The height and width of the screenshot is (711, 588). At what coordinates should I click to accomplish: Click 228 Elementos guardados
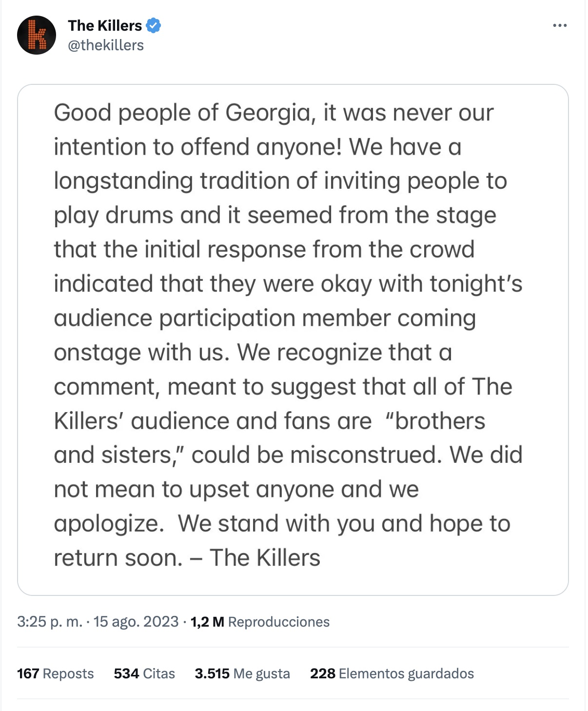click(392, 673)
